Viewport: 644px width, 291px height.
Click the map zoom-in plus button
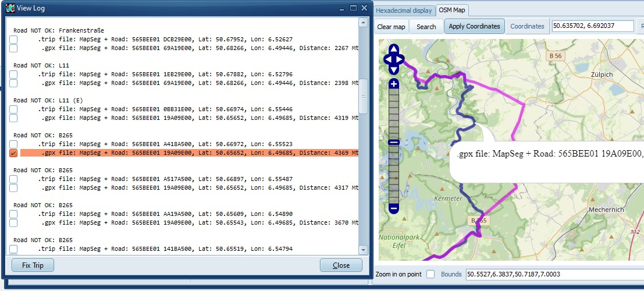pyautogui.click(x=393, y=84)
